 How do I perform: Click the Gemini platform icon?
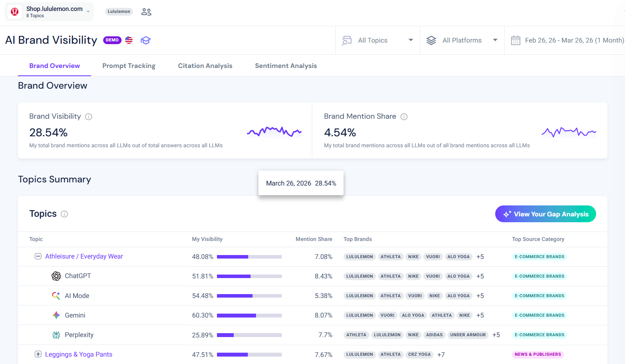[x=56, y=315]
